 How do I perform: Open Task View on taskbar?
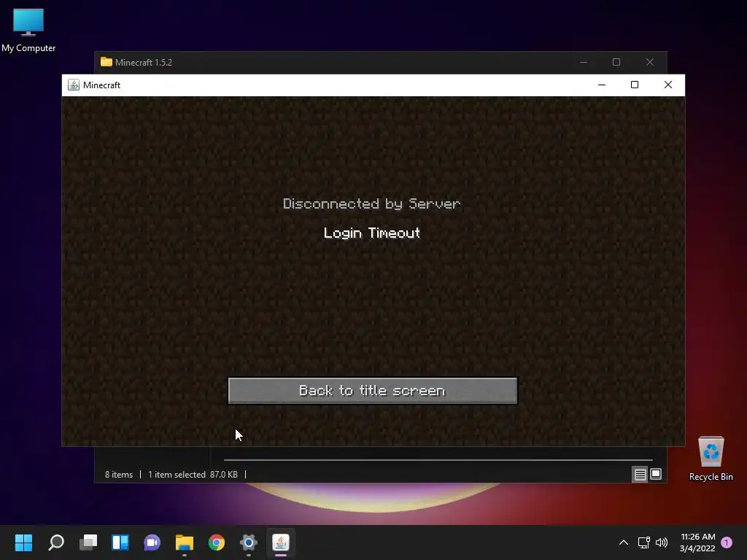click(x=88, y=542)
